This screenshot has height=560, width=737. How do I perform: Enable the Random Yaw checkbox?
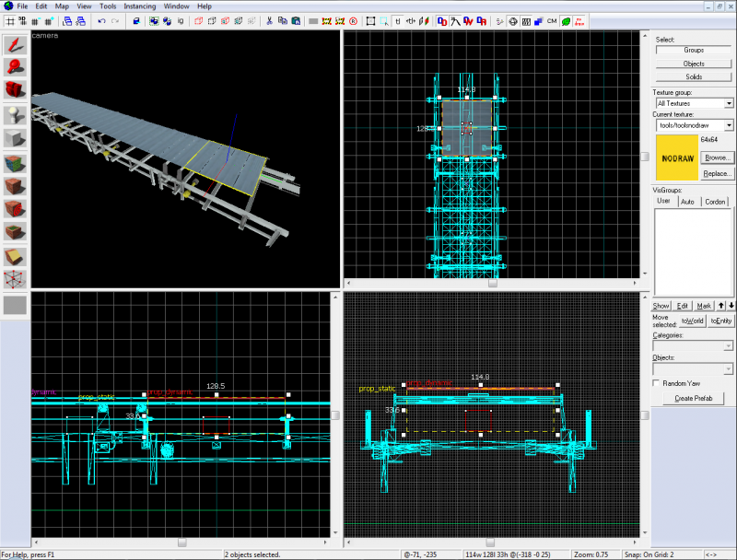tap(656, 382)
